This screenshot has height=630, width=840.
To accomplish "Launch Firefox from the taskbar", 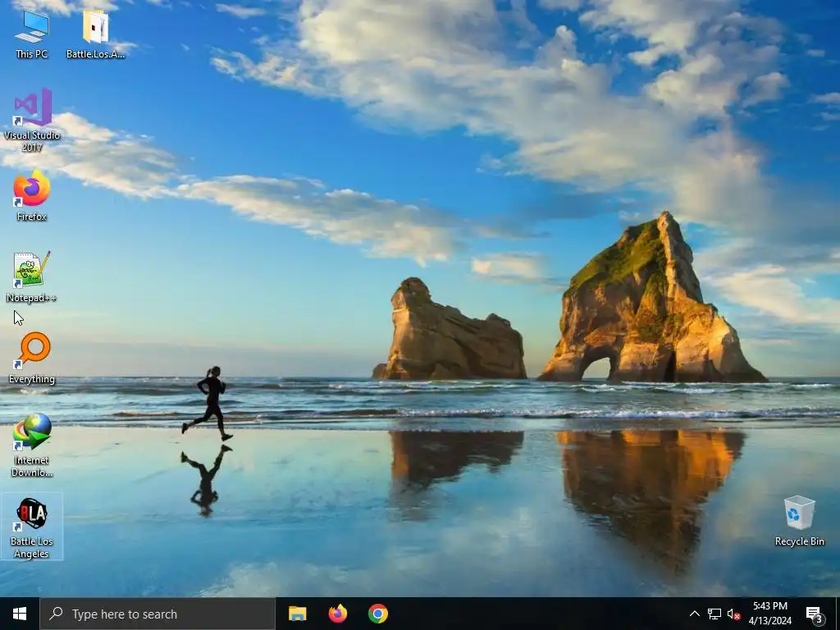I will click(x=337, y=614).
